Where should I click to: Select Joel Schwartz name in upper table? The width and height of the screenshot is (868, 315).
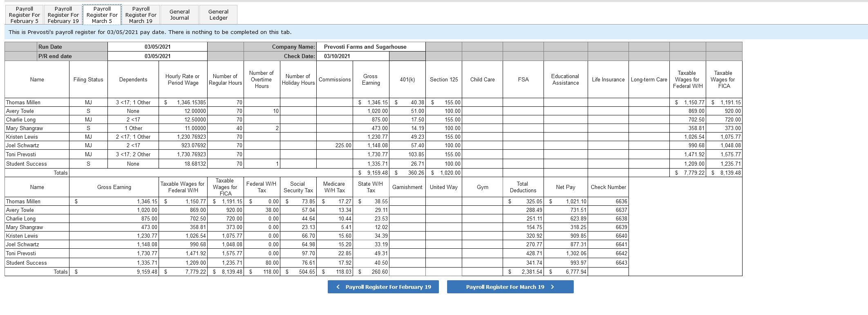coord(23,145)
